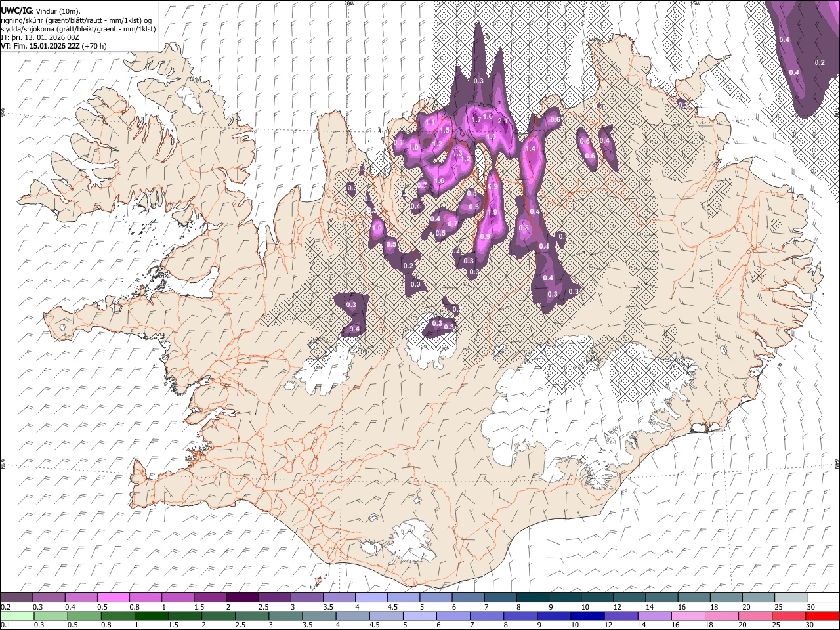840x630 pixels.
Task: Select the 1.1 snowfall value label
Action: 430,123
